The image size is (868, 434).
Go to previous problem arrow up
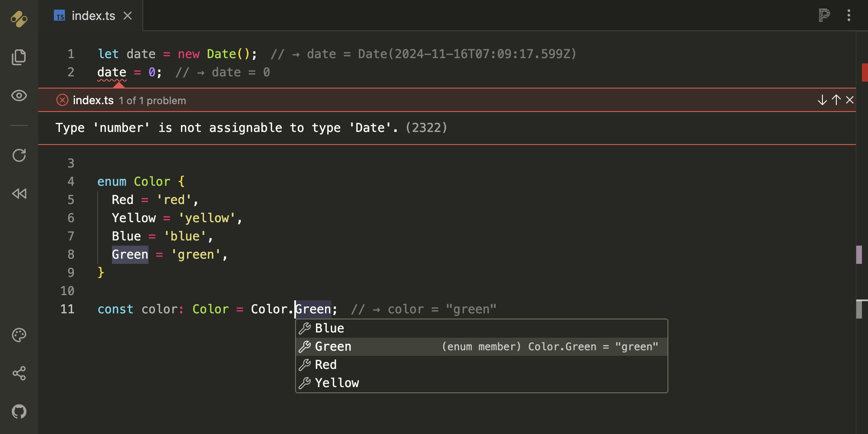[x=836, y=100]
